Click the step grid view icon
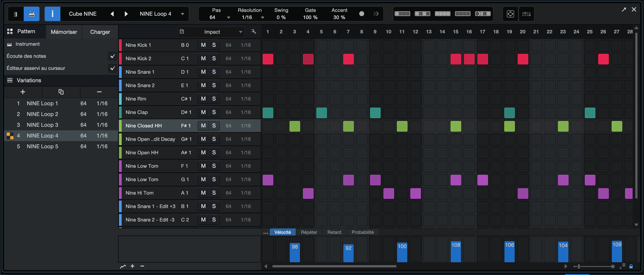Image resolution: width=644 pixels, height=275 pixels. click(526, 14)
